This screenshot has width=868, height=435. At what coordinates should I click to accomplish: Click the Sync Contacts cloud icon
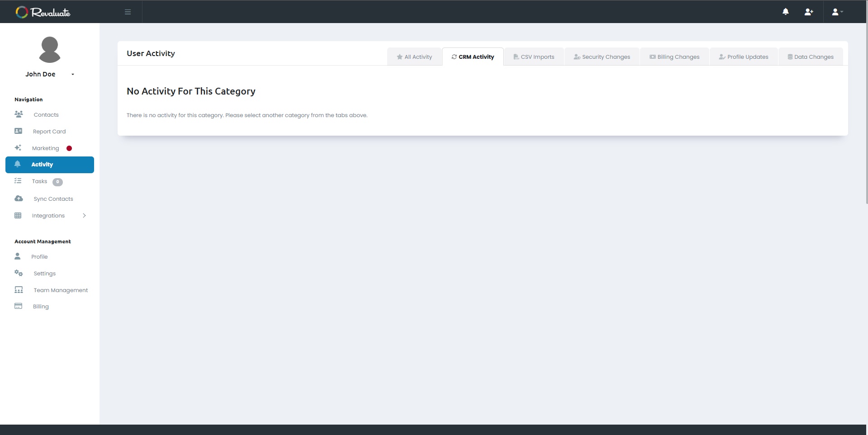[x=19, y=199]
